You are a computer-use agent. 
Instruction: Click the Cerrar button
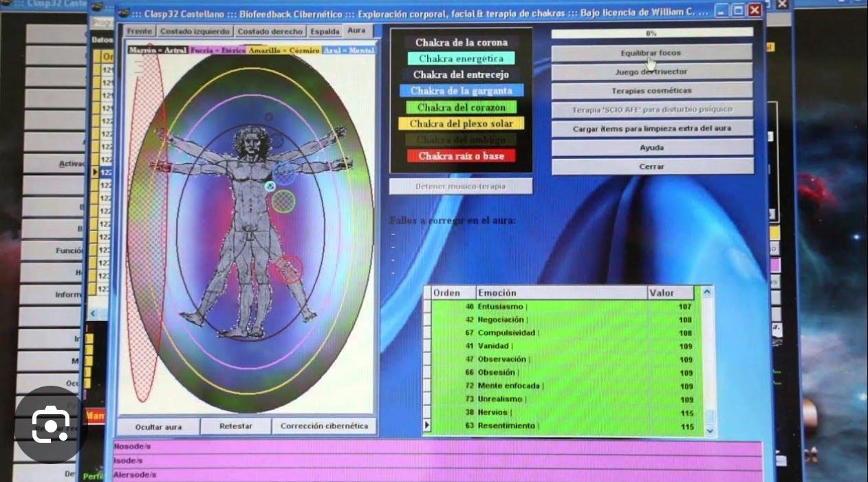coord(652,166)
